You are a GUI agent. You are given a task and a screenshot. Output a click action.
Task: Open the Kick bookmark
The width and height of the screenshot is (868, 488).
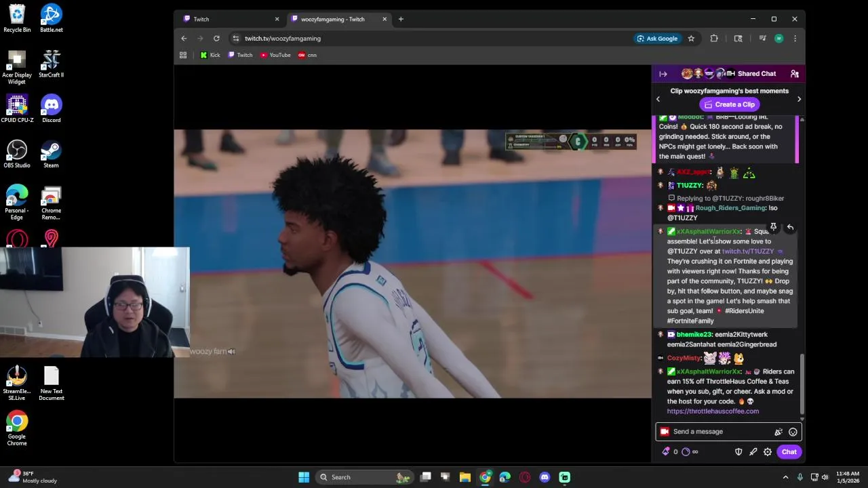(210, 55)
